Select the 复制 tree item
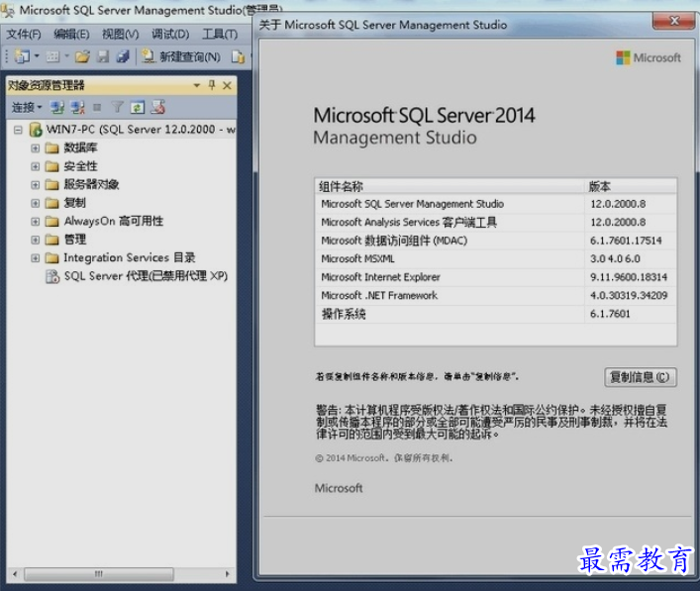Image resolution: width=700 pixels, height=591 pixels. (x=74, y=203)
